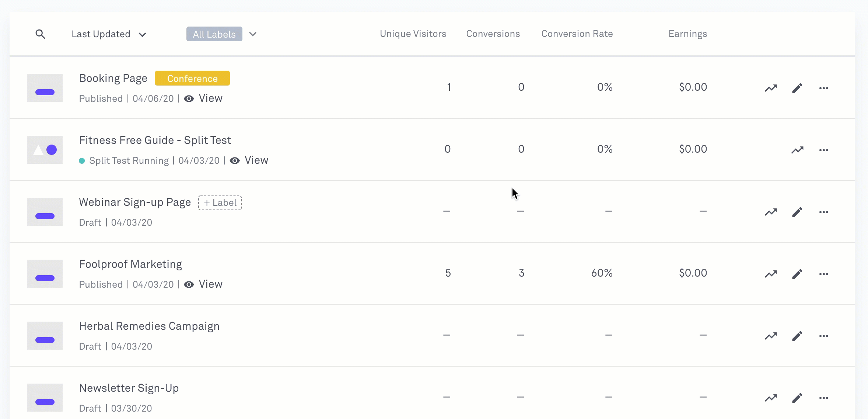The width and height of the screenshot is (868, 419).
Task: Click the 60% conversion rate value
Action: click(602, 273)
